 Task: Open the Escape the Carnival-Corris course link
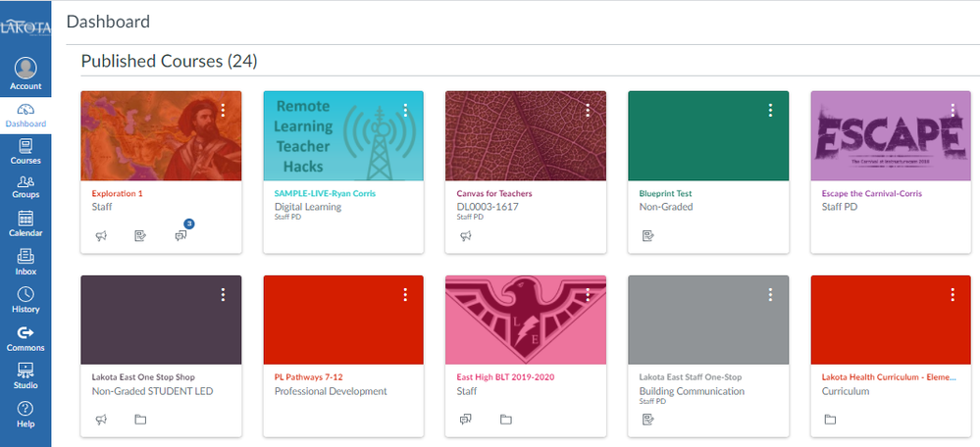click(871, 193)
